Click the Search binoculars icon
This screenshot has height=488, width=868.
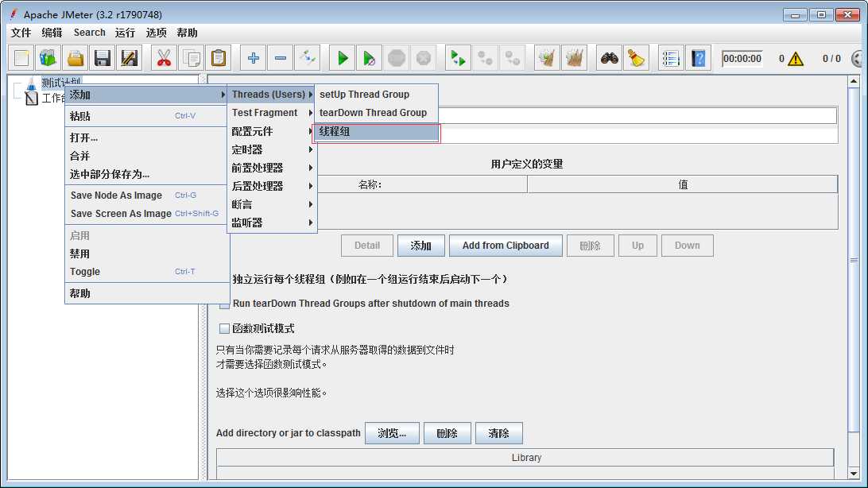point(609,58)
